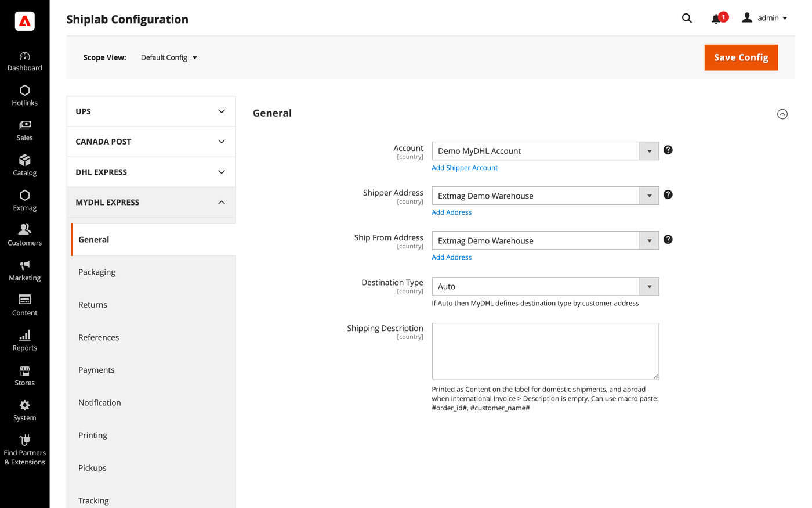
Task: Select the General settings tab
Action: pyautogui.click(x=153, y=239)
